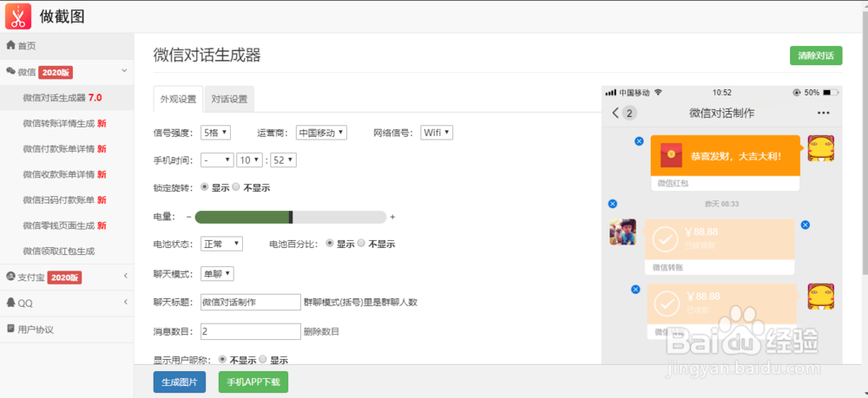Remove the 昨天 08:33 timestamp entry
This screenshot has width=868, height=398.
point(612,204)
